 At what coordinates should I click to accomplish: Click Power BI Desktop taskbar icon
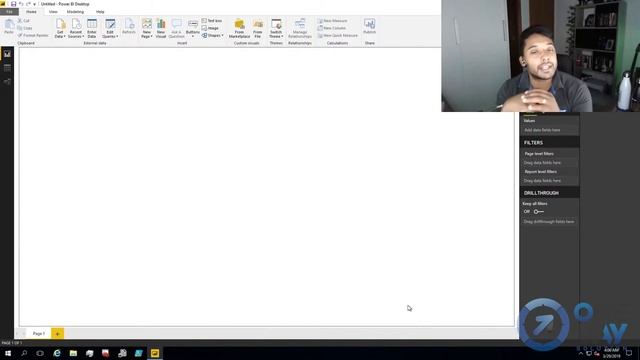pyautogui.click(x=155, y=353)
